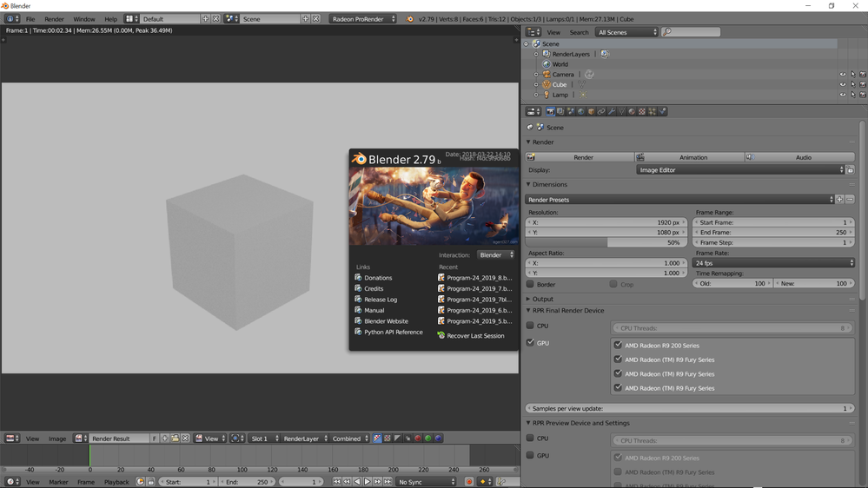Show the blue channel in image editor
Image resolution: width=868 pixels, height=488 pixels.
click(x=439, y=439)
